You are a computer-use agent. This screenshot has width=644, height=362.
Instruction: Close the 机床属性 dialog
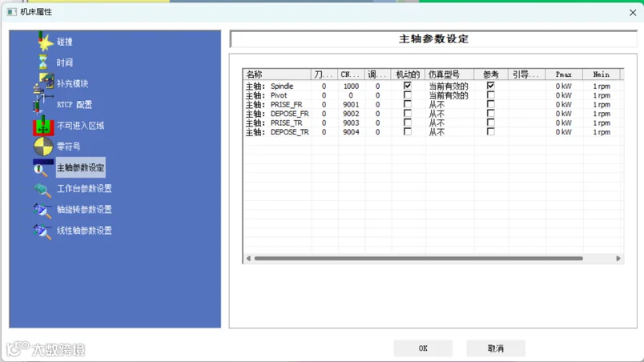(633, 13)
